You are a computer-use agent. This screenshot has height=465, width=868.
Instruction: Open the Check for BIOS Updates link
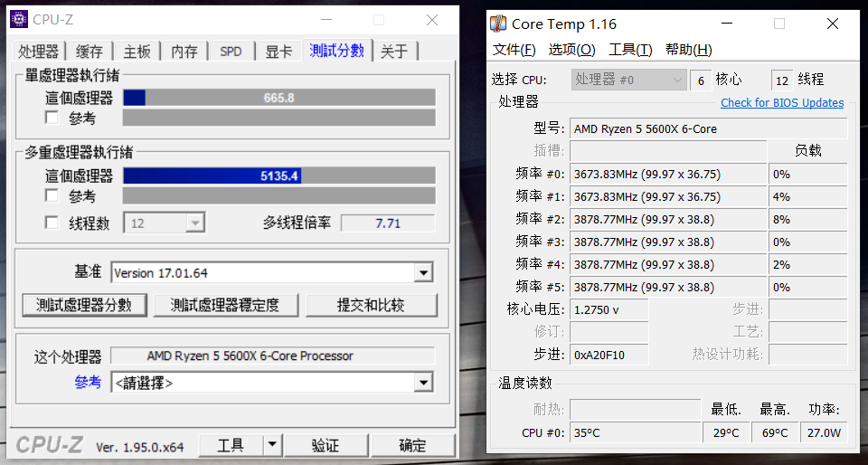click(x=782, y=102)
